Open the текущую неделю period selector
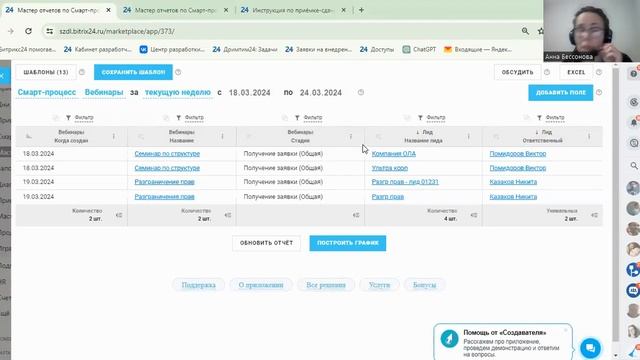640x360 pixels. [x=178, y=93]
